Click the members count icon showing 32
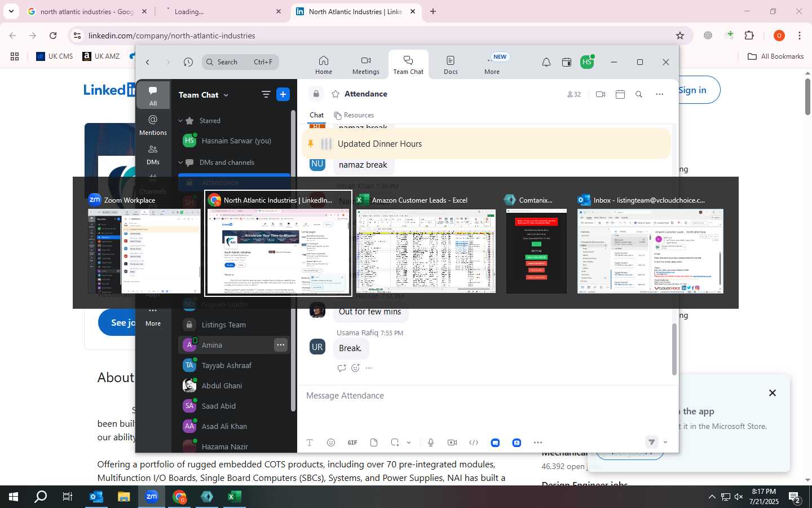The height and width of the screenshot is (508, 812). (x=573, y=94)
